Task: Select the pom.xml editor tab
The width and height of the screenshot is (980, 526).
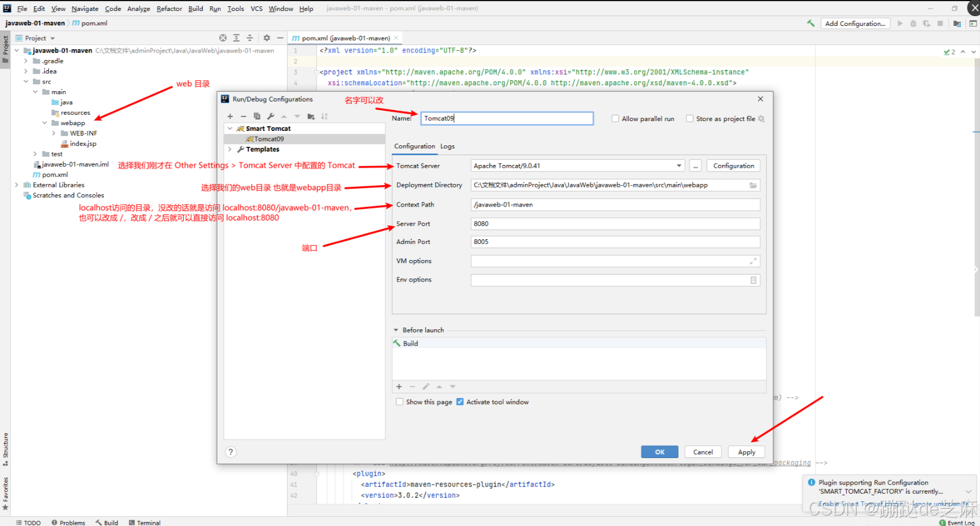Action: (345, 38)
